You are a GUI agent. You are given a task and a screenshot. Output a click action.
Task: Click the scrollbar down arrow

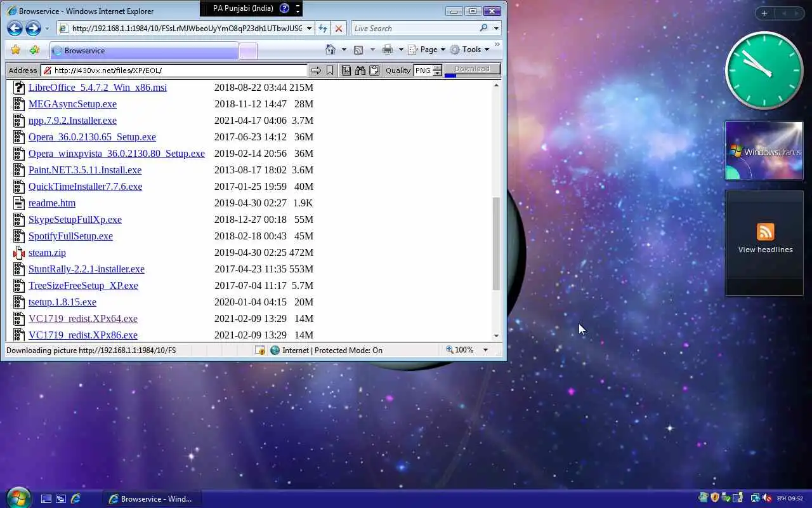click(x=496, y=336)
